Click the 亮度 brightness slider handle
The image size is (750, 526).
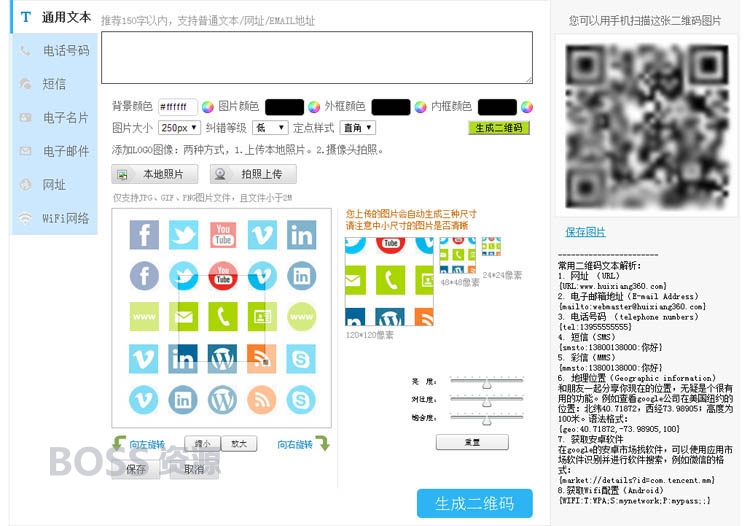487,384
